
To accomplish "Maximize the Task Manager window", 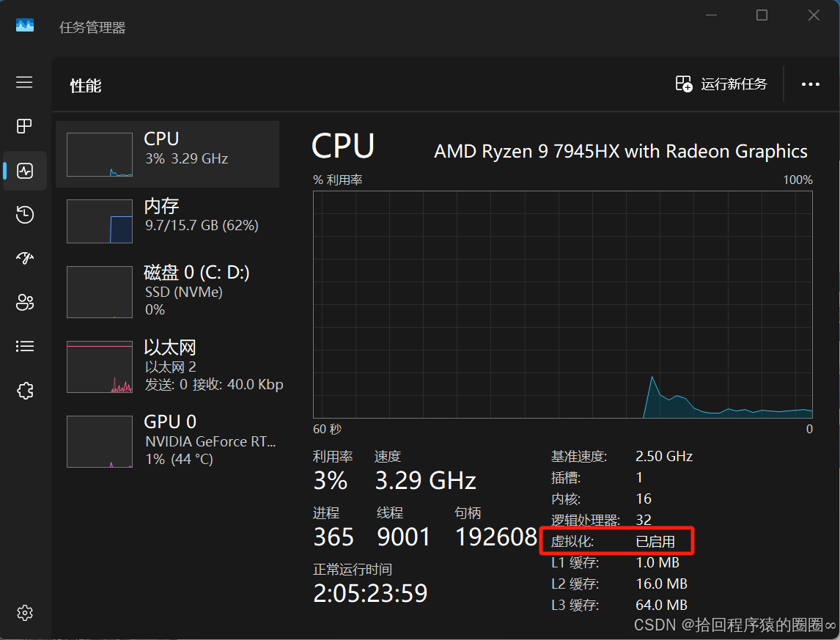I will click(762, 15).
